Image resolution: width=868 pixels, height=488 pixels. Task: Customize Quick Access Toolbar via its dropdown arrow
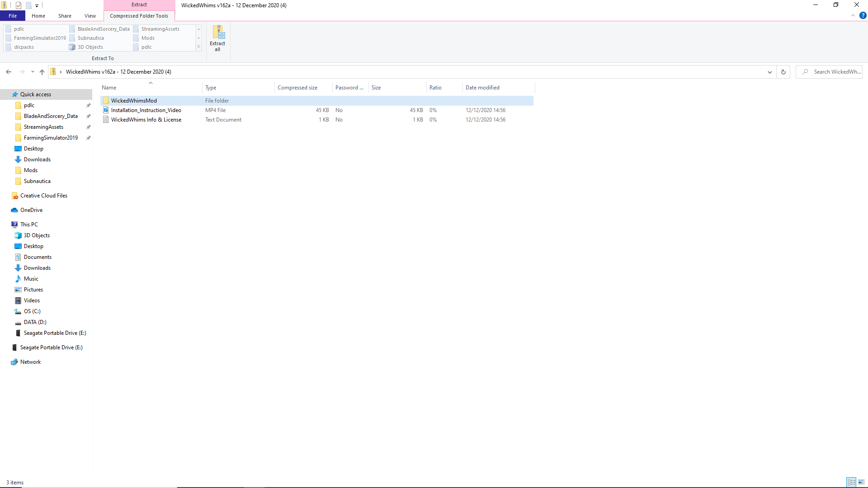point(37,5)
